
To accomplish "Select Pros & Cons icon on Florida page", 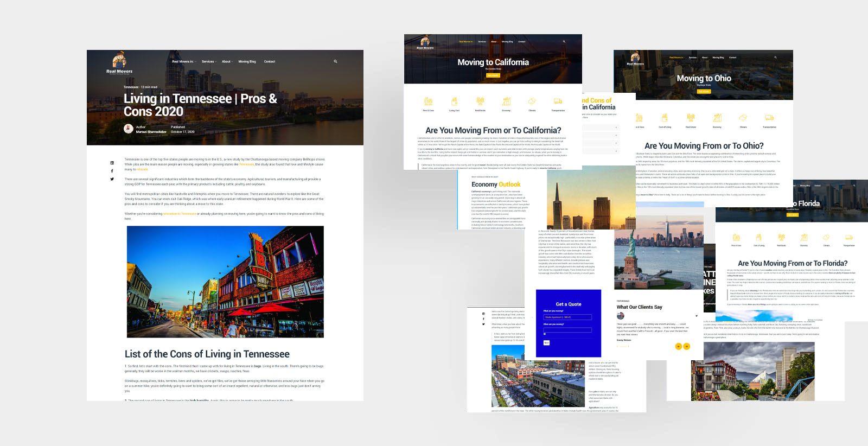I will tap(736, 237).
